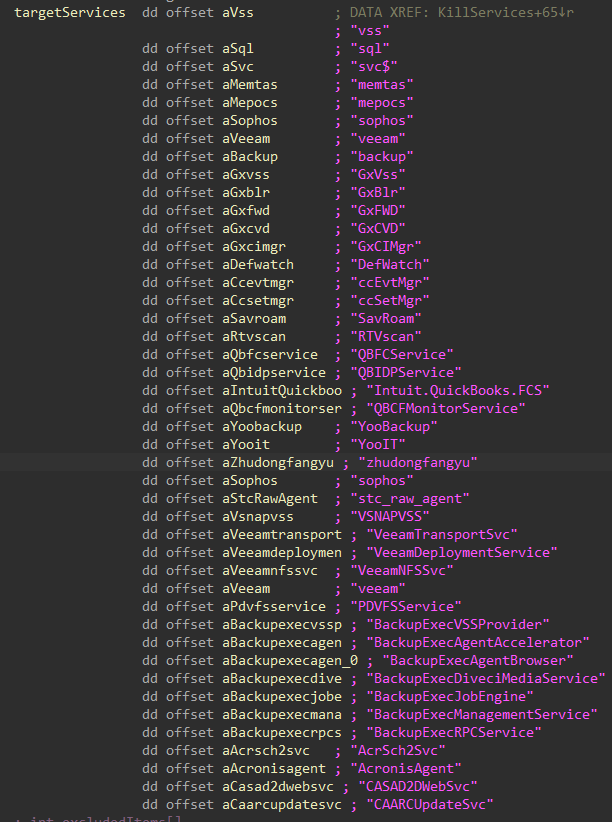Select the "PDVFSService" string comment
The image size is (612, 822).
tap(406, 607)
